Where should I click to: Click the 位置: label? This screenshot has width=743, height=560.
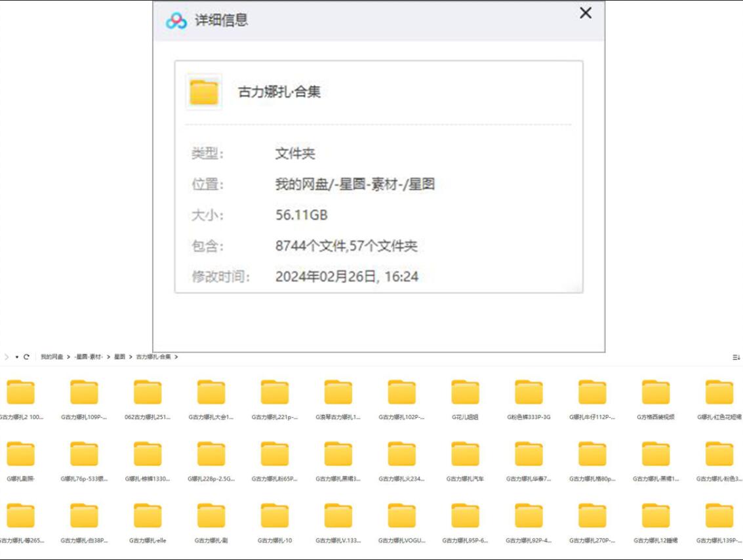(x=207, y=184)
